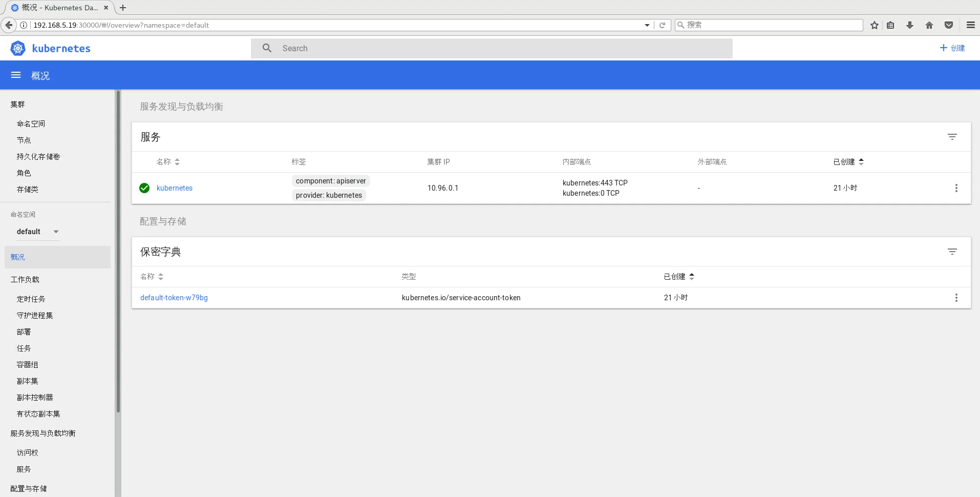The height and width of the screenshot is (497, 980).
Task: Click the provider: kubernetes label chip
Action: 329,195
